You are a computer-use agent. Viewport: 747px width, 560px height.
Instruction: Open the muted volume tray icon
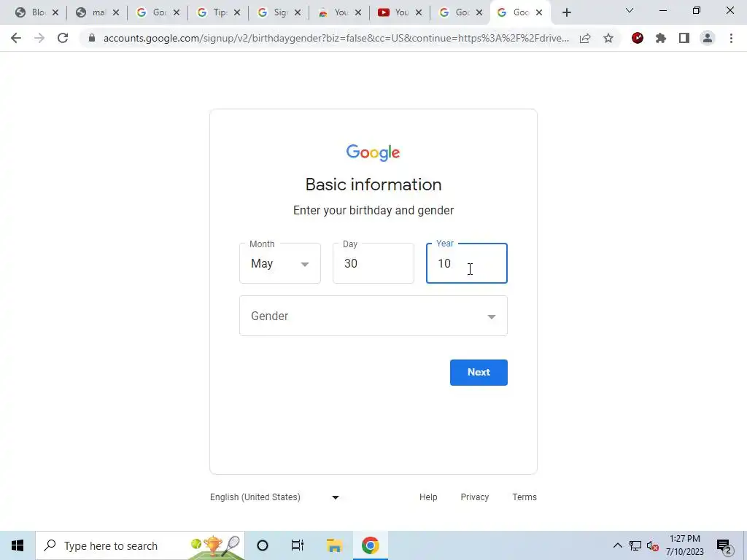653,545
